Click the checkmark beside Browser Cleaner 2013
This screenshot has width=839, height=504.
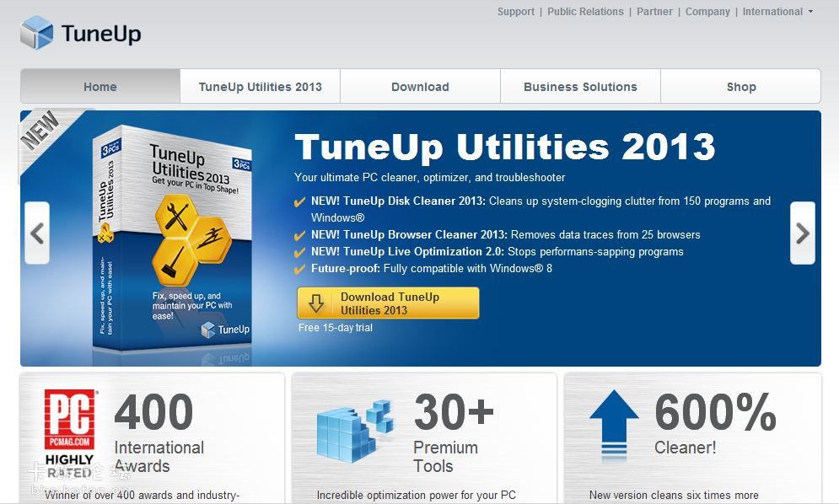299,235
